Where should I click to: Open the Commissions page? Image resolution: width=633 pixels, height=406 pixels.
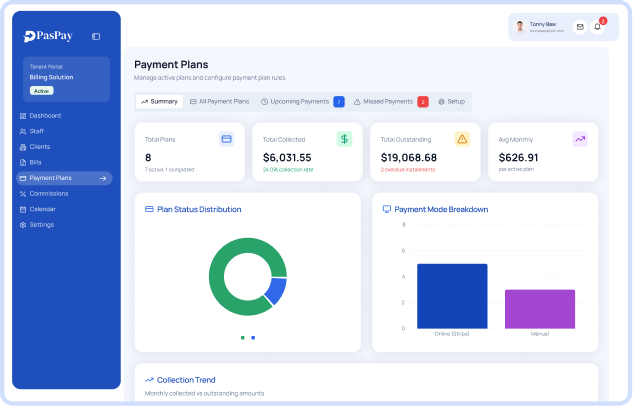pos(64,194)
